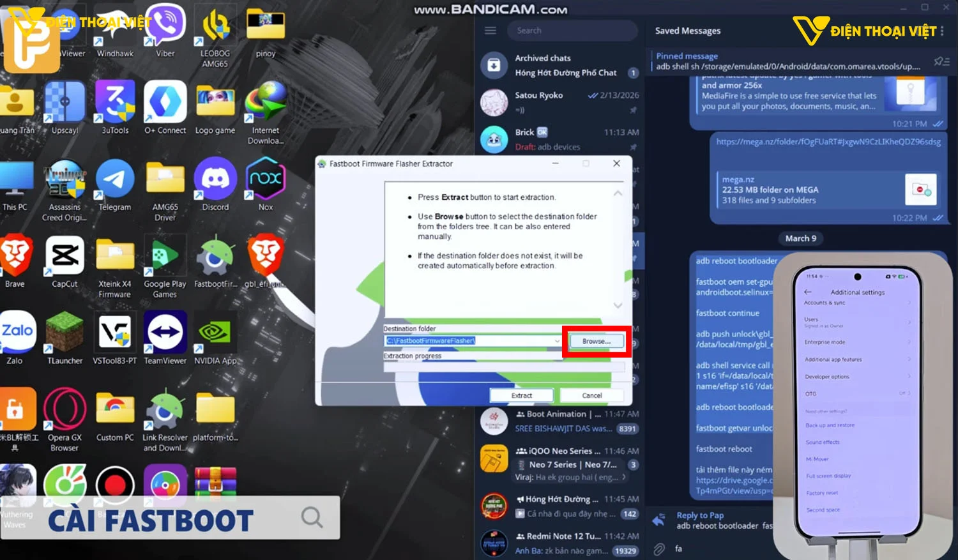Click the paperclip attachment icon in Telegram
Viewport: 958px width, 560px height.
click(x=659, y=548)
